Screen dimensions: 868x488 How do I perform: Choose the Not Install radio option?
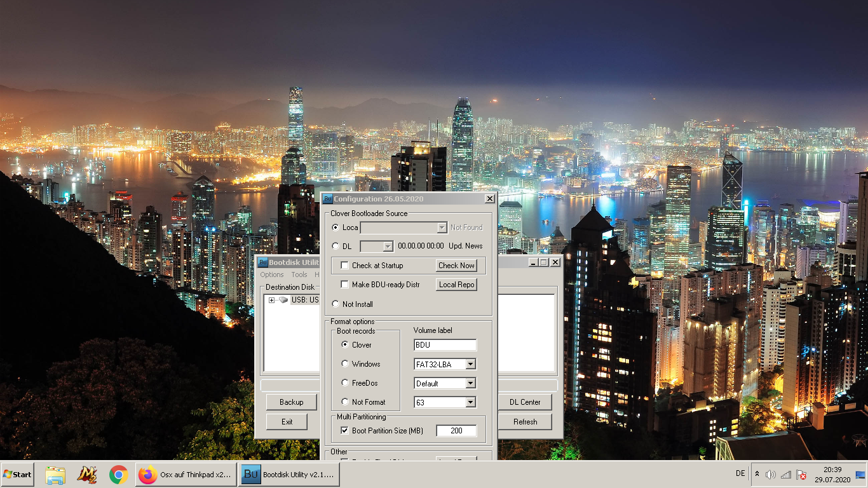coord(336,304)
